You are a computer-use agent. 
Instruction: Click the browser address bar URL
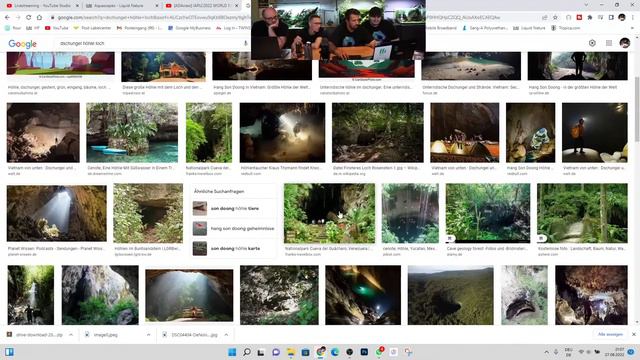153,18
